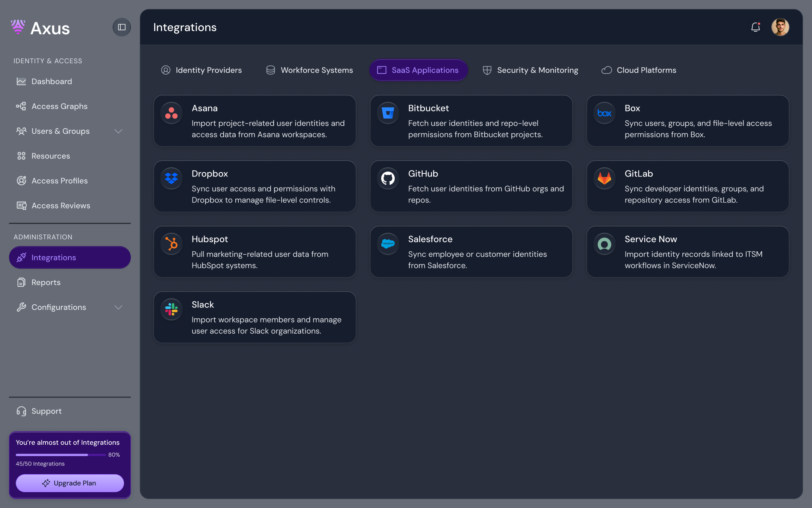The height and width of the screenshot is (508, 812).
Task: Click the integrations usage progress bar
Action: [61, 455]
